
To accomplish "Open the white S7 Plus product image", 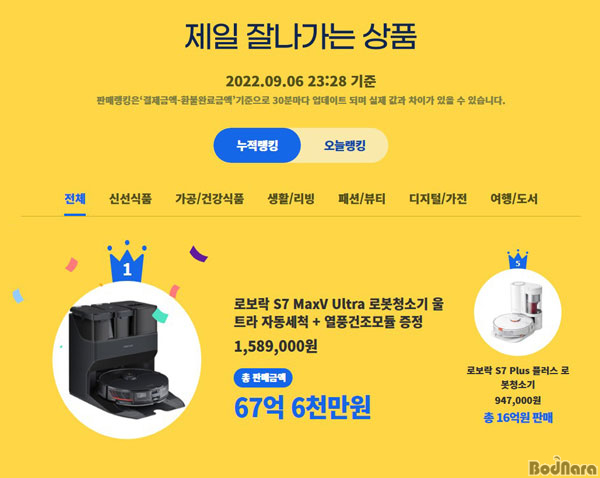I will [518, 312].
